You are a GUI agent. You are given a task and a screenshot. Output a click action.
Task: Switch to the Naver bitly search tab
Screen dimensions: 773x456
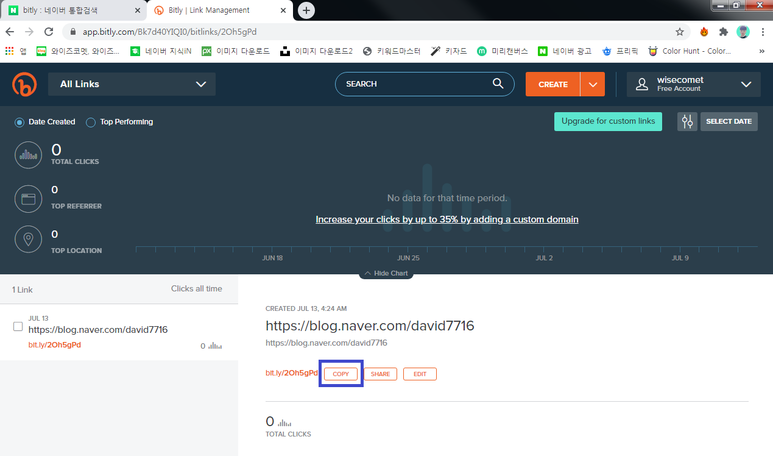pyautogui.click(x=73, y=10)
